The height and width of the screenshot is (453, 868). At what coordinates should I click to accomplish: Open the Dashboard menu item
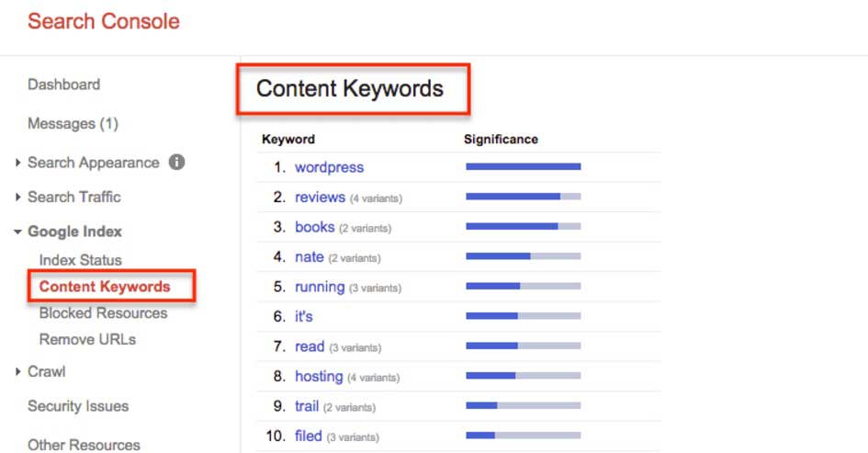pyautogui.click(x=64, y=85)
